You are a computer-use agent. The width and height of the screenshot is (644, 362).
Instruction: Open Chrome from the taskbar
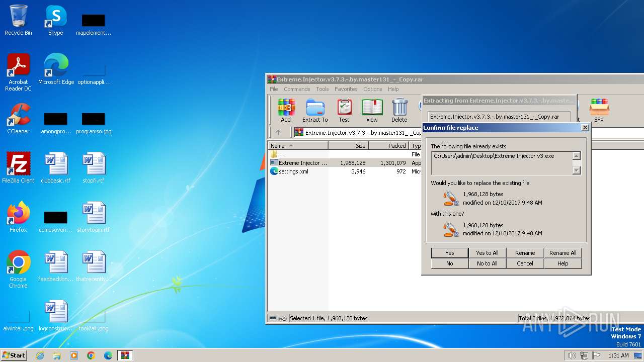click(x=91, y=355)
